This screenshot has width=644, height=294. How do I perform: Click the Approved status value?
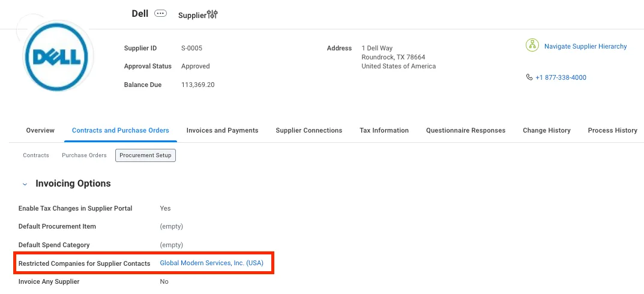[196, 66]
